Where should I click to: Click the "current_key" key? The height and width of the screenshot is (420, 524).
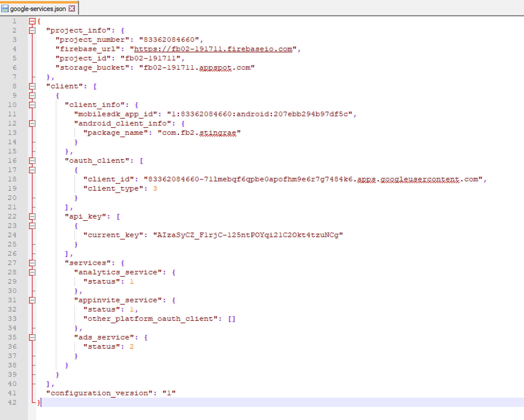point(115,235)
